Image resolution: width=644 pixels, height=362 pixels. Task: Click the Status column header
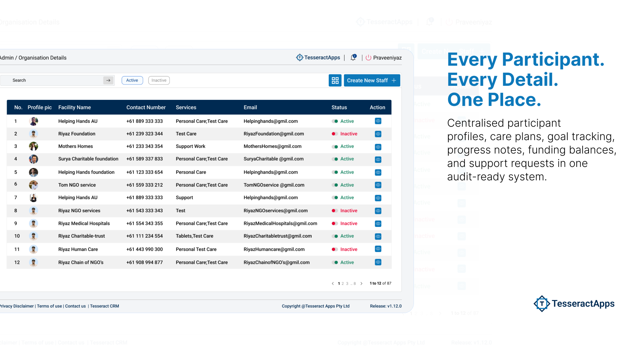pos(339,108)
